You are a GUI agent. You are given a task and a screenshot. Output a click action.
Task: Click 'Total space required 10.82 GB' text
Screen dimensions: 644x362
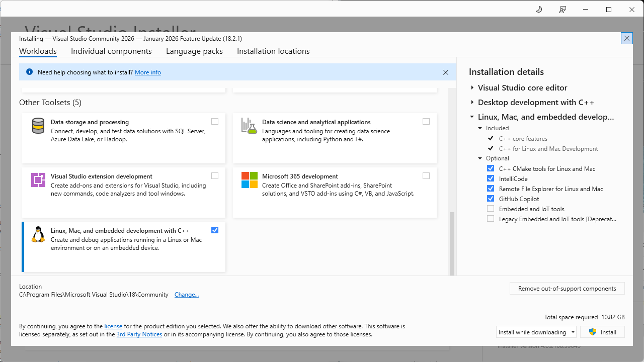pyautogui.click(x=584, y=317)
